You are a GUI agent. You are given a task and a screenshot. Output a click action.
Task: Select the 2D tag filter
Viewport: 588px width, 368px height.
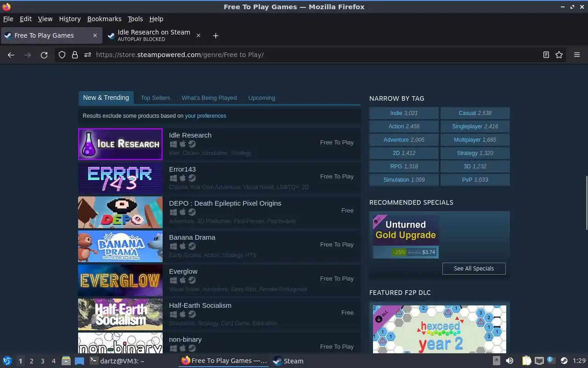click(404, 153)
